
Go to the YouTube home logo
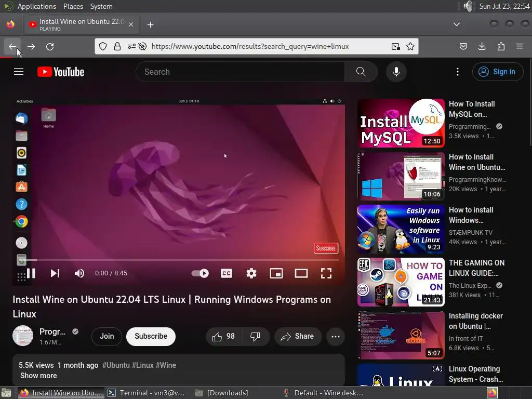(61, 72)
